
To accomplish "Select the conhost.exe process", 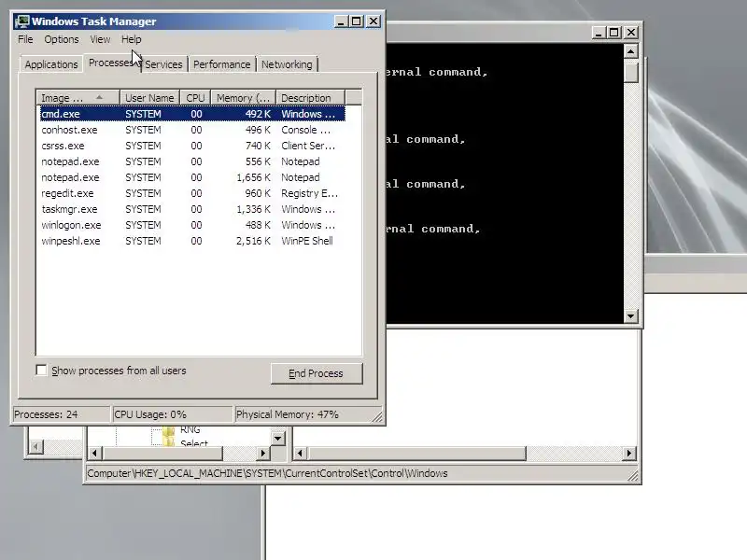I will click(x=192, y=130).
